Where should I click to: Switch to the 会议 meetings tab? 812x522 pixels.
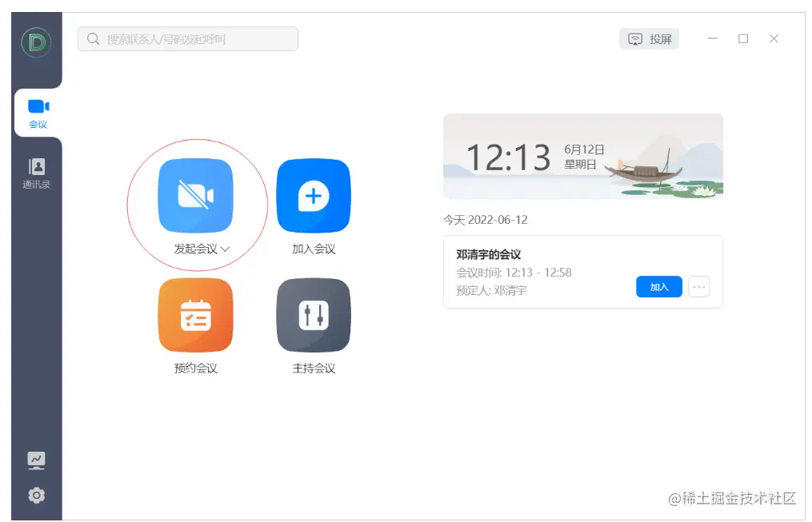point(37,113)
